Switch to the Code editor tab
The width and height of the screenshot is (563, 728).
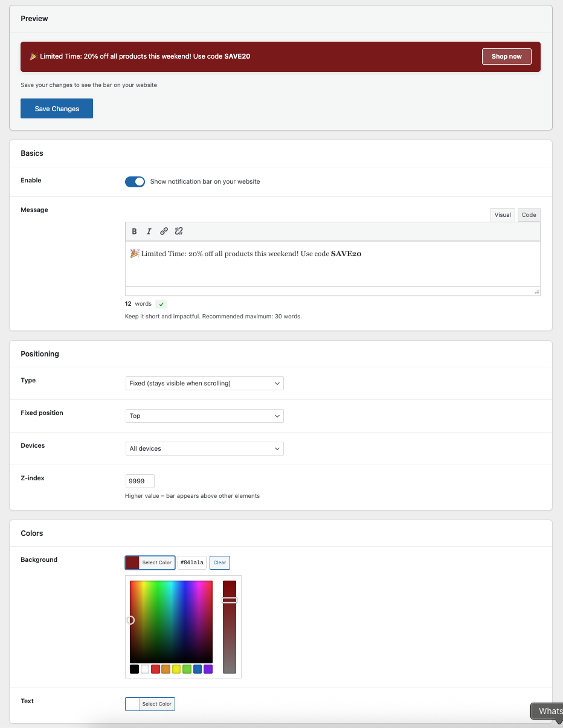click(x=529, y=214)
